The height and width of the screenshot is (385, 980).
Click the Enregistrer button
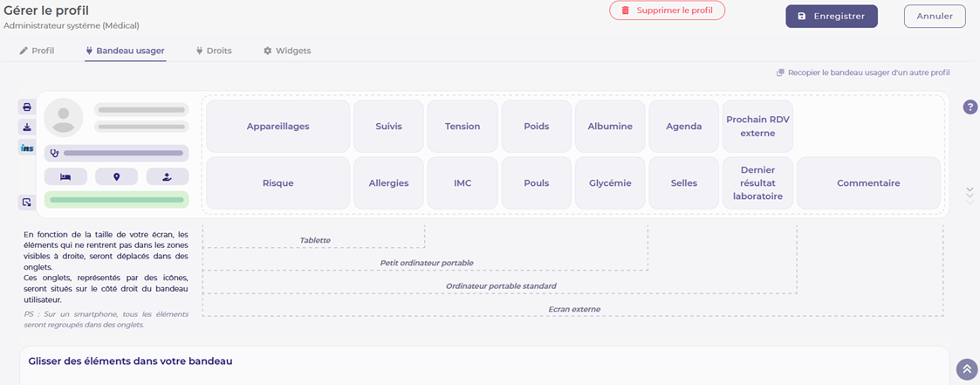[x=832, y=17]
